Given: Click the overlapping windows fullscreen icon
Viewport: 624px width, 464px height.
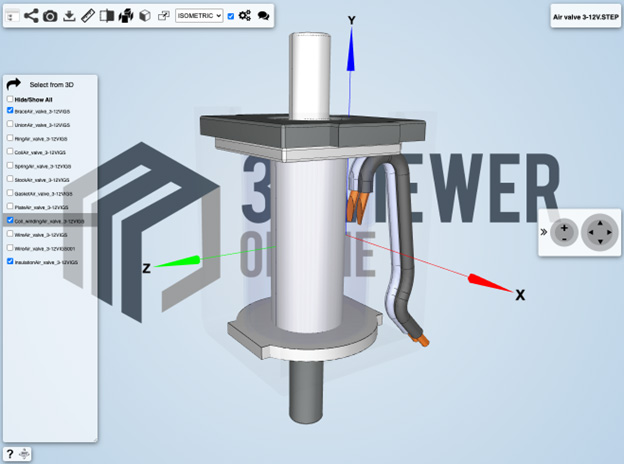Looking at the screenshot, I should (x=164, y=16).
